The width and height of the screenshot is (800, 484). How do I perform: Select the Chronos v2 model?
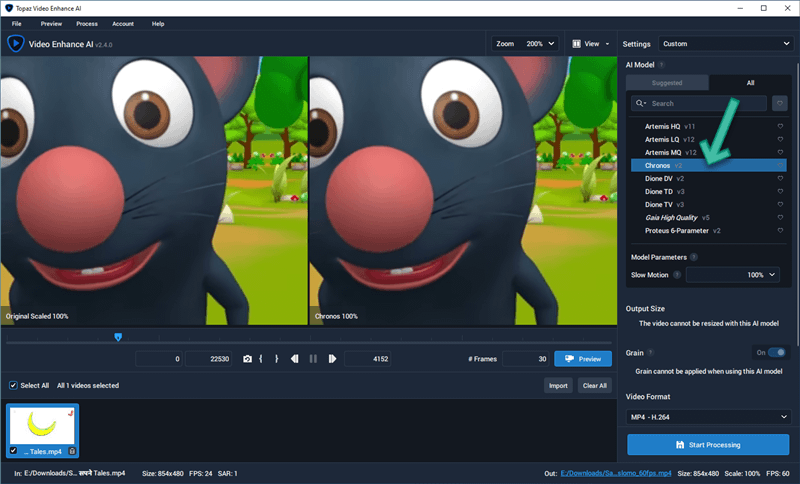(x=708, y=165)
